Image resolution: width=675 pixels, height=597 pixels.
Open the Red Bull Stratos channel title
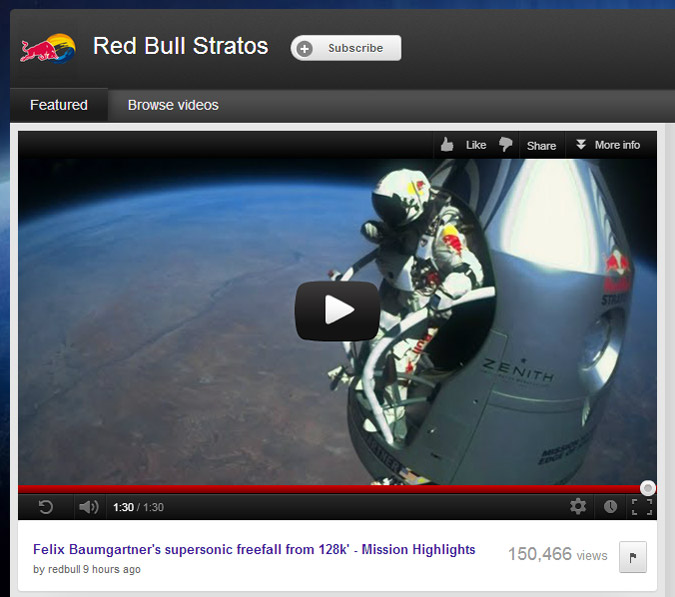click(180, 46)
